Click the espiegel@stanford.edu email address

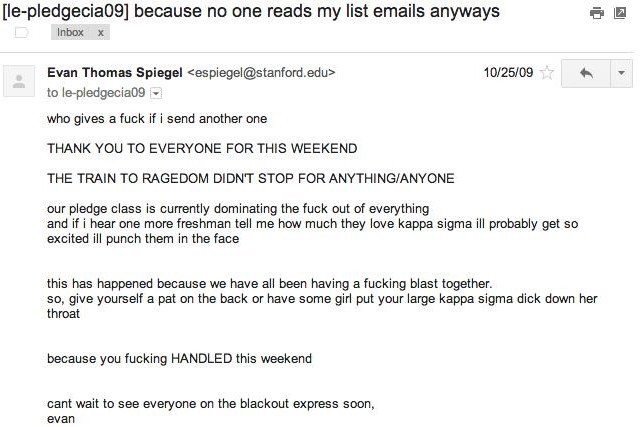pyautogui.click(x=261, y=73)
